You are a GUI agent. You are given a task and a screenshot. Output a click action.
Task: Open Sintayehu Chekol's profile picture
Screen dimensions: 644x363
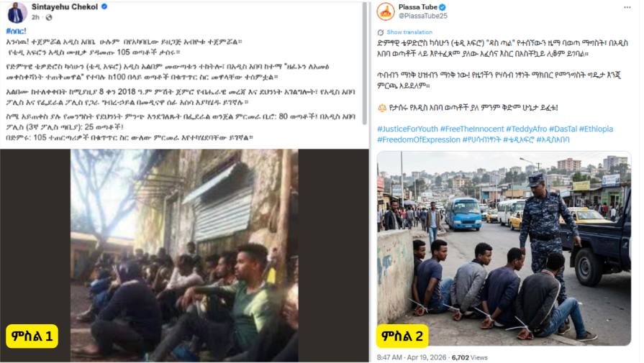click(17, 12)
